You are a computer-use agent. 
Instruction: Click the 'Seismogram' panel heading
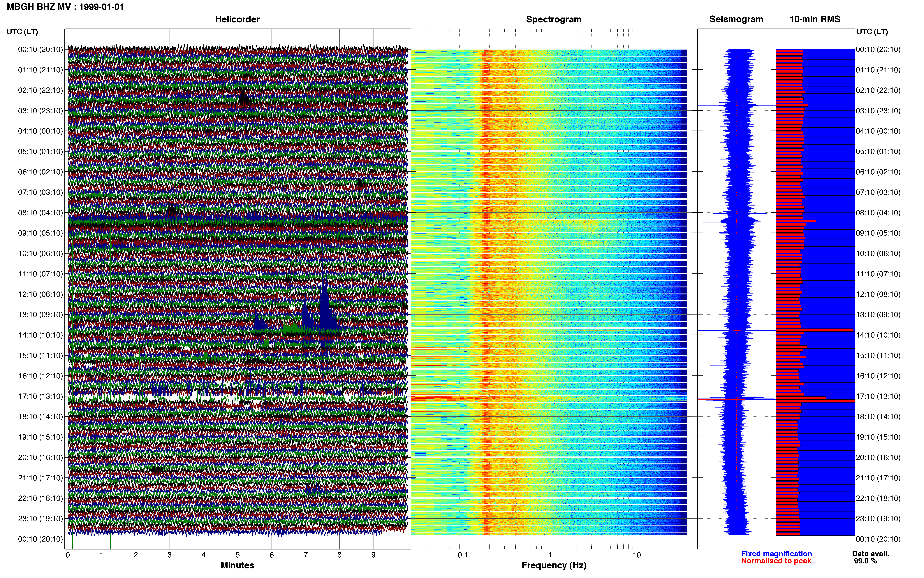pos(736,19)
